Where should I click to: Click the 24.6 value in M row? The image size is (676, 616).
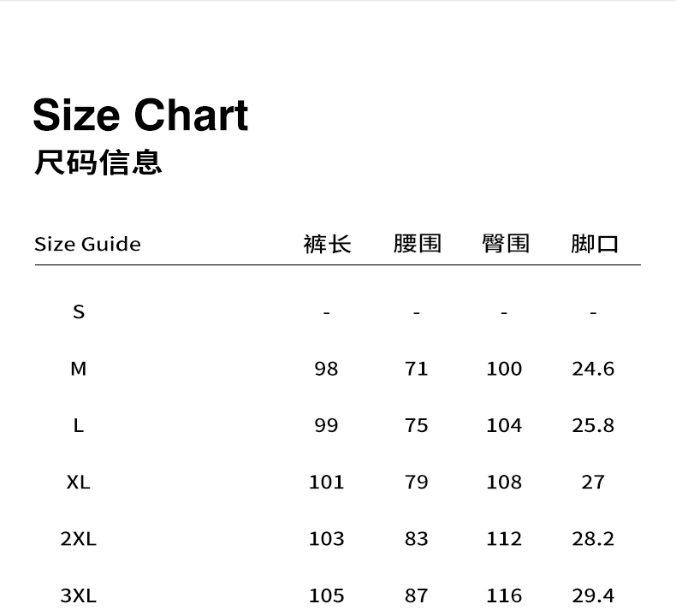[x=593, y=369]
